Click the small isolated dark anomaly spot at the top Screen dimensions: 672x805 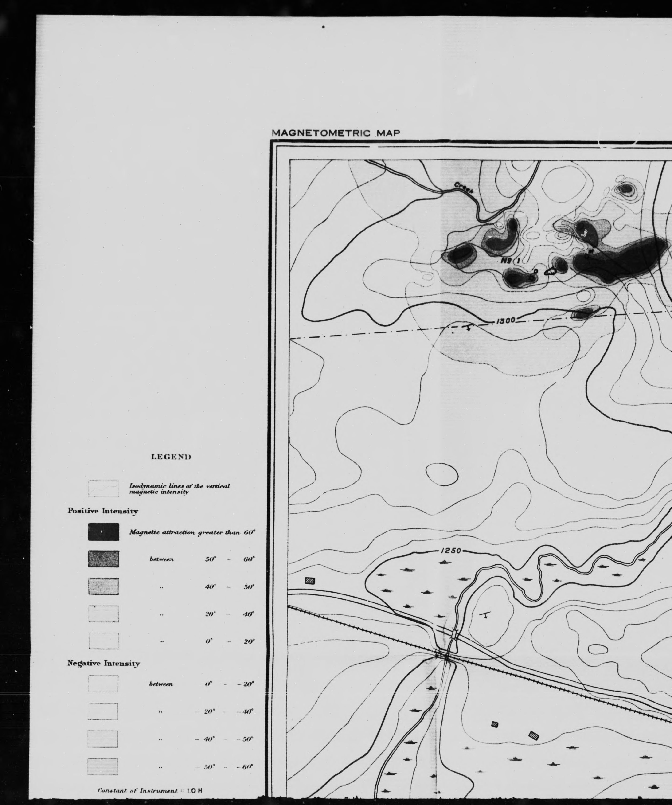[x=625, y=189]
